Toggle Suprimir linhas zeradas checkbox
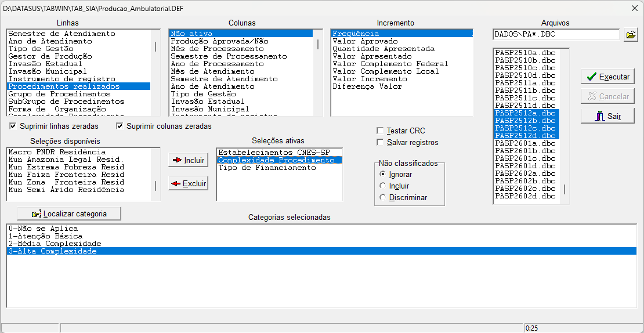644x333 pixels. coord(13,126)
